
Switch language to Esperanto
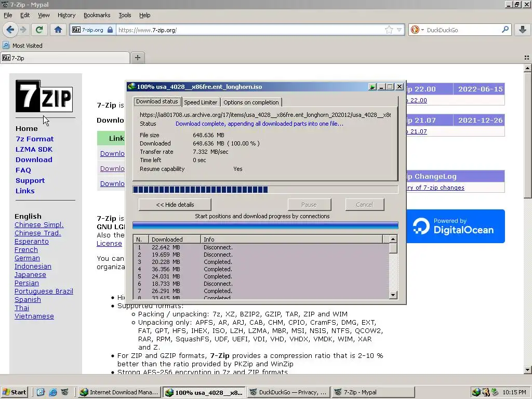[32, 241]
